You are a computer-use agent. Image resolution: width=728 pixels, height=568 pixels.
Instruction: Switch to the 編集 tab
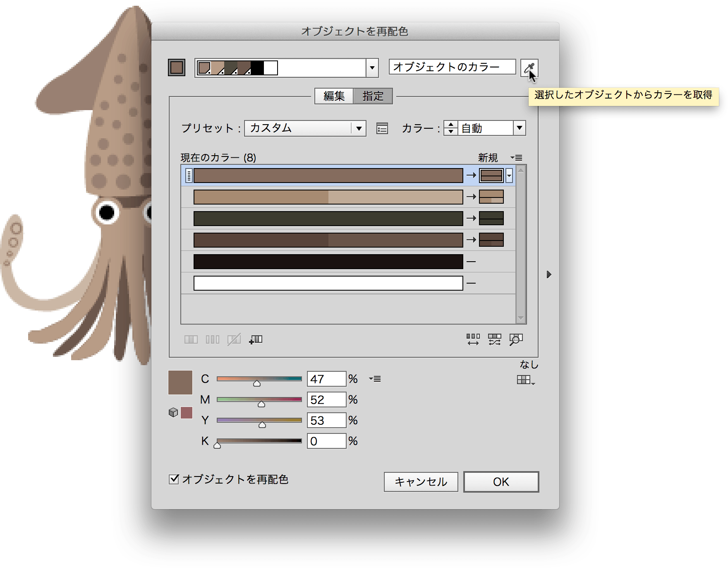334,96
